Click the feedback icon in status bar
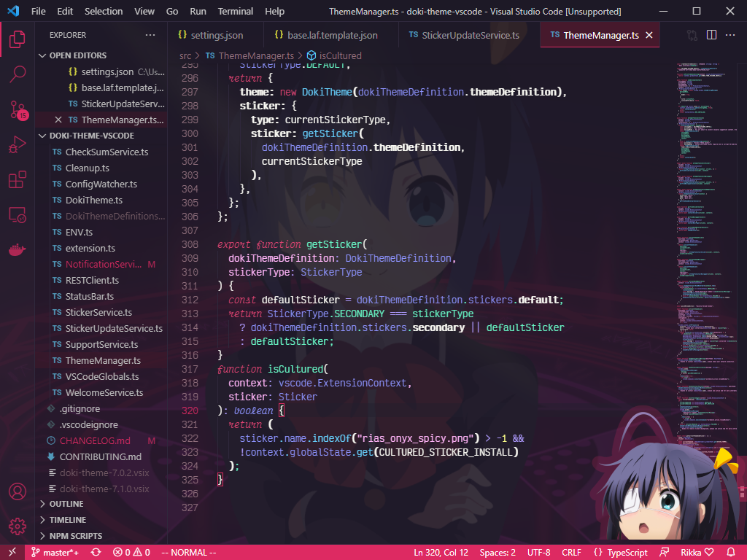 [664, 553]
